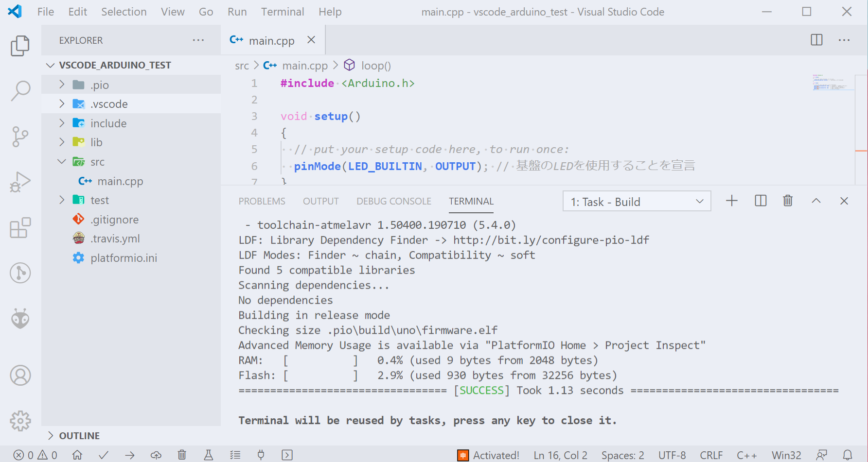Create new terminal with plus icon
Screen dimensions: 868x462
732,201
